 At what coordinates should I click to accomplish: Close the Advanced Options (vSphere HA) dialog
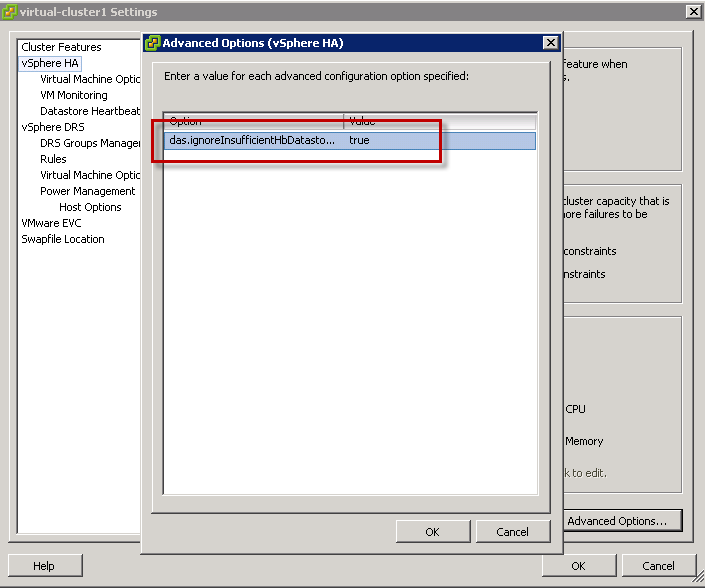coord(551,43)
